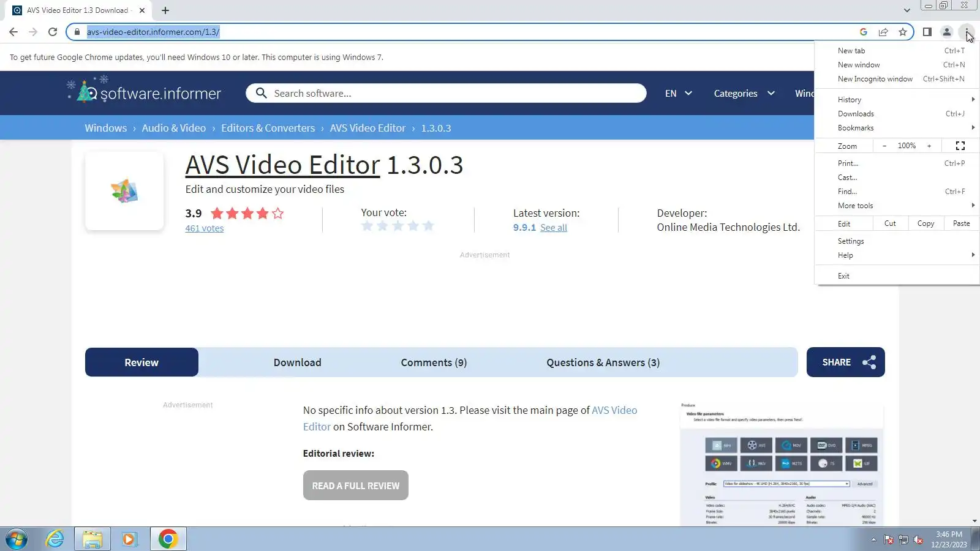Click the AVS Video Editor app icon
The image size is (980, 551).
pyautogui.click(x=124, y=191)
